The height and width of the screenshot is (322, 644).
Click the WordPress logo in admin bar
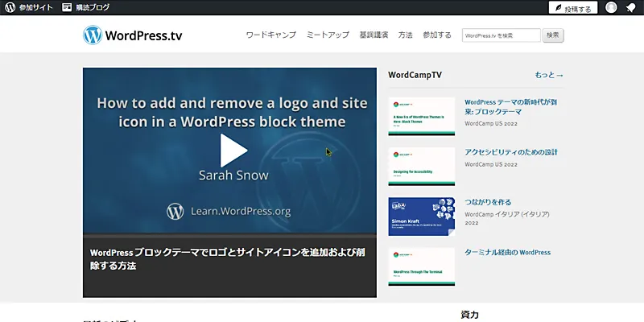[10, 8]
